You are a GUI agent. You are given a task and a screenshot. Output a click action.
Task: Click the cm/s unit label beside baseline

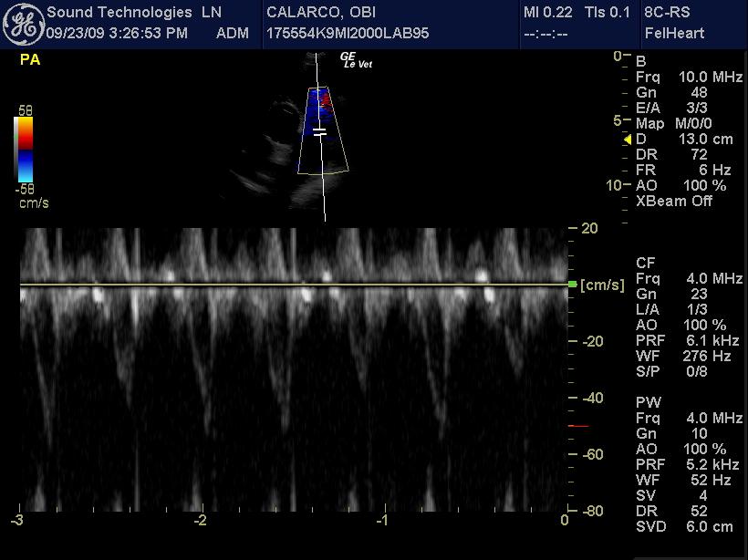click(602, 285)
